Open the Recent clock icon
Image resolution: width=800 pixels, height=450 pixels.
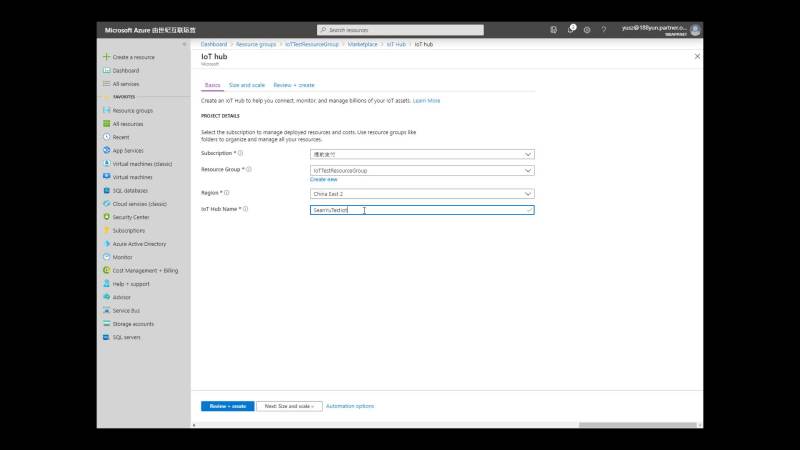tap(106, 137)
